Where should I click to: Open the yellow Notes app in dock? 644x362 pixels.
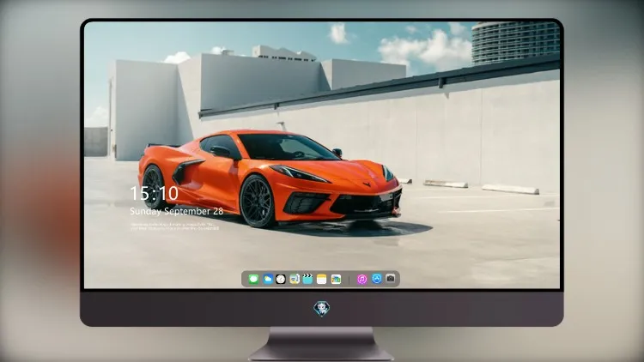322,279
